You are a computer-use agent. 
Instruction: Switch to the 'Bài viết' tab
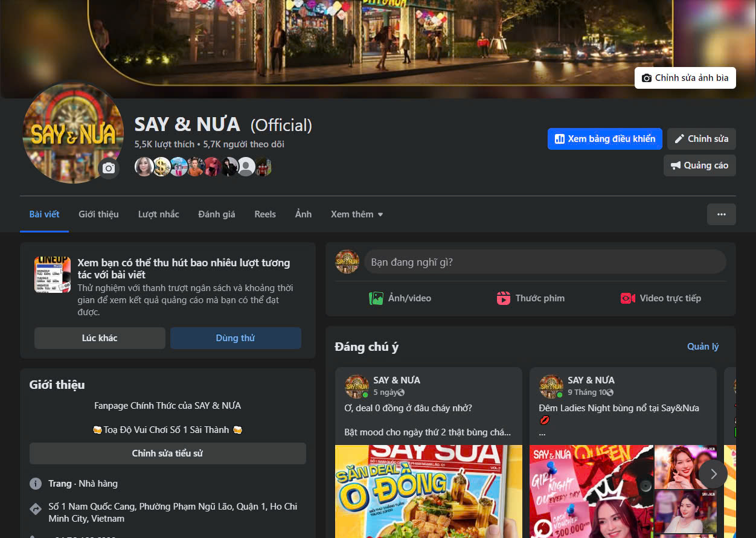coord(44,214)
